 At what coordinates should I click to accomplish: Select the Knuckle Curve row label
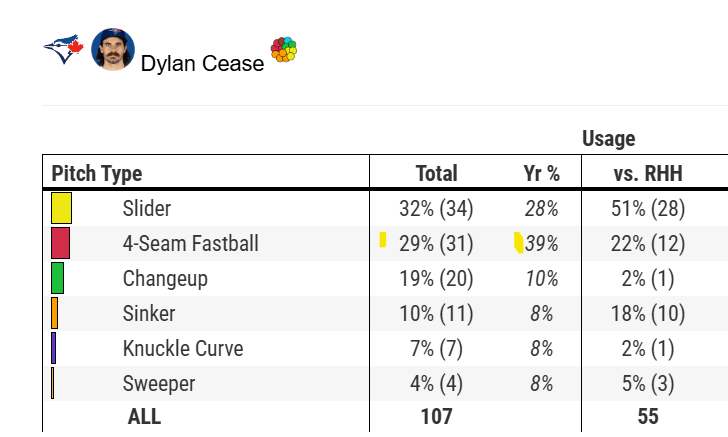click(x=182, y=349)
